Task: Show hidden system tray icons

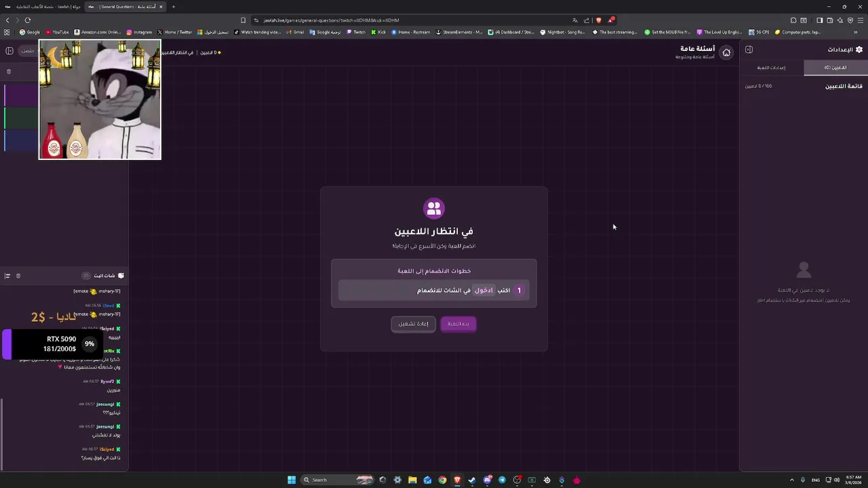Action: pyautogui.click(x=792, y=480)
